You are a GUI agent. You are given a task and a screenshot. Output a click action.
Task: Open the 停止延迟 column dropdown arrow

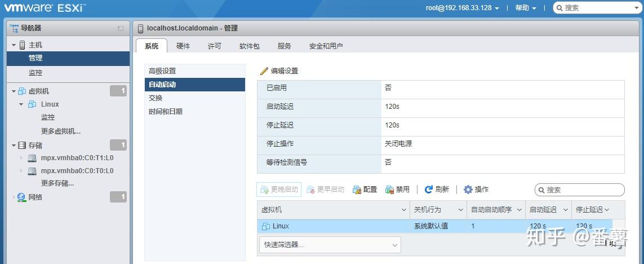(607, 210)
